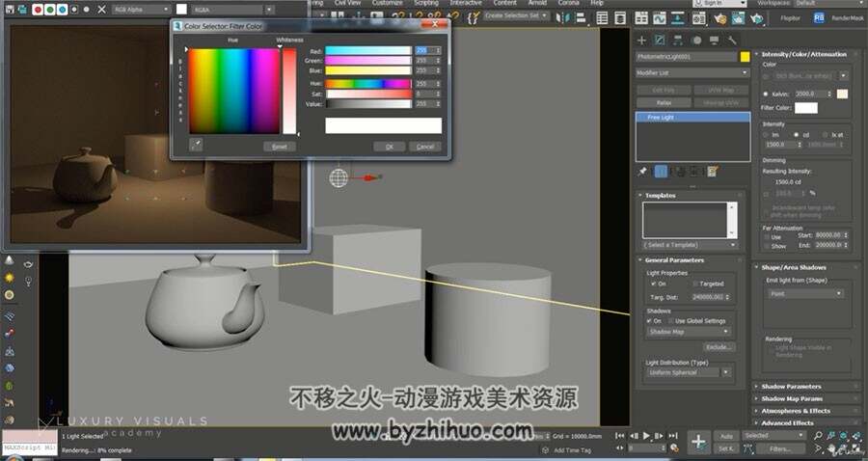Toggle Light Properties On checkbox
This screenshot has width=868, height=461.
pyautogui.click(x=654, y=284)
